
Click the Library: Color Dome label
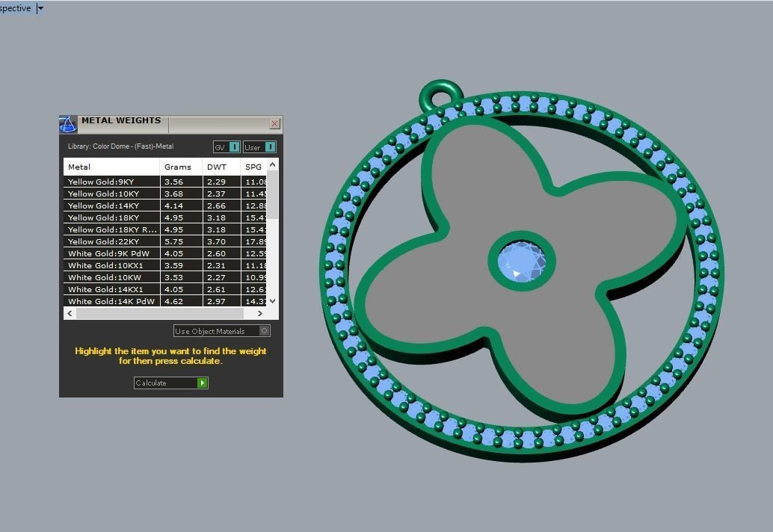point(120,146)
